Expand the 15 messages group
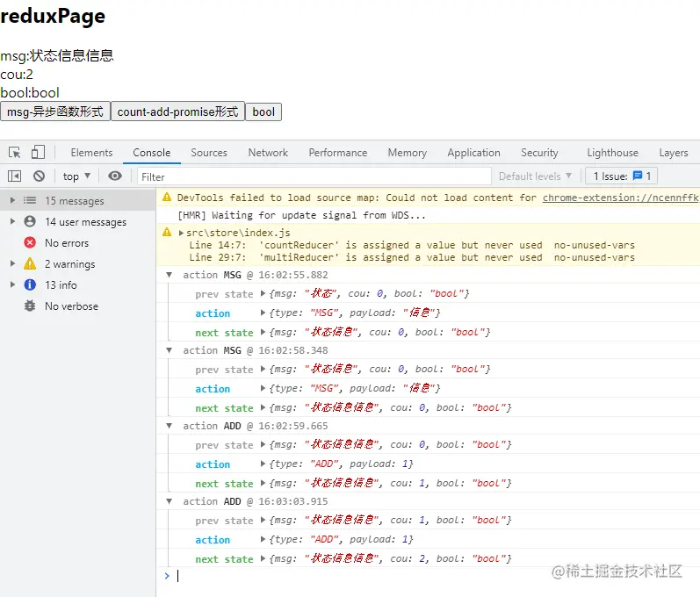The width and height of the screenshot is (700, 597). [12, 200]
